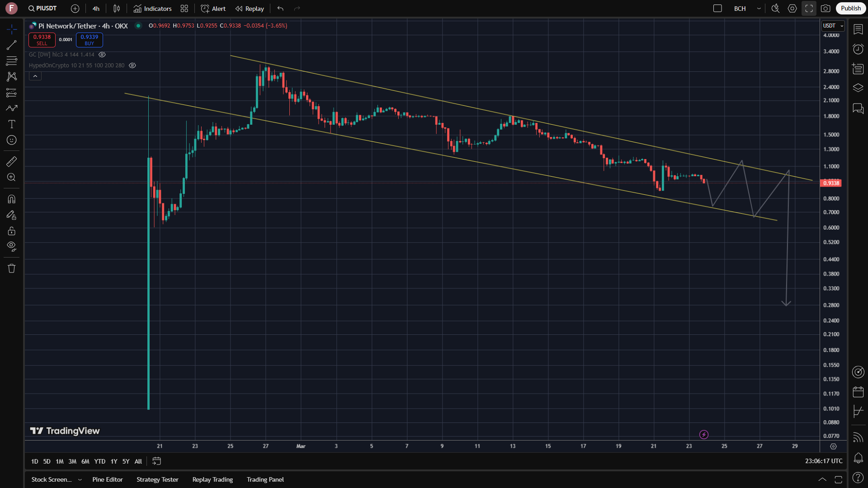The width and height of the screenshot is (868, 488).
Task: Open the chats panel
Action: click(x=858, y=108)
